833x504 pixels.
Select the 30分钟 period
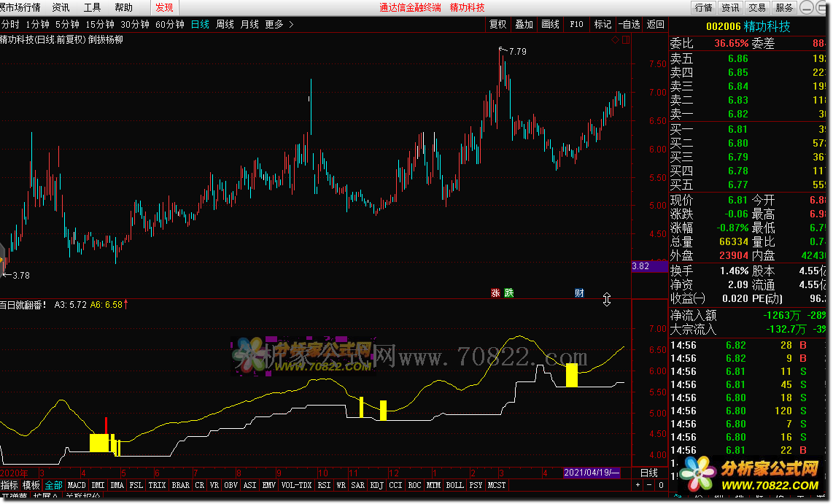(x=135, y=24)
